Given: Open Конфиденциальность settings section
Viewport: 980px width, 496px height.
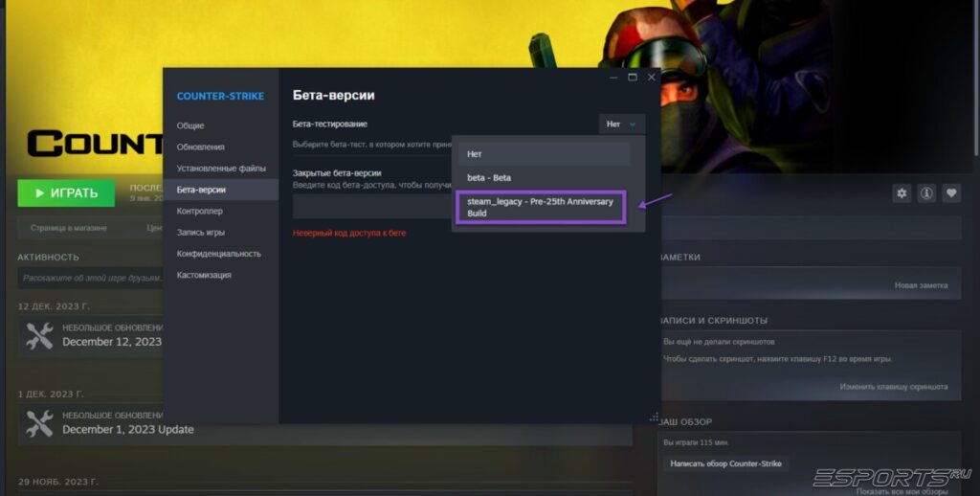Looking at the screenshot, I should (221, 254).
